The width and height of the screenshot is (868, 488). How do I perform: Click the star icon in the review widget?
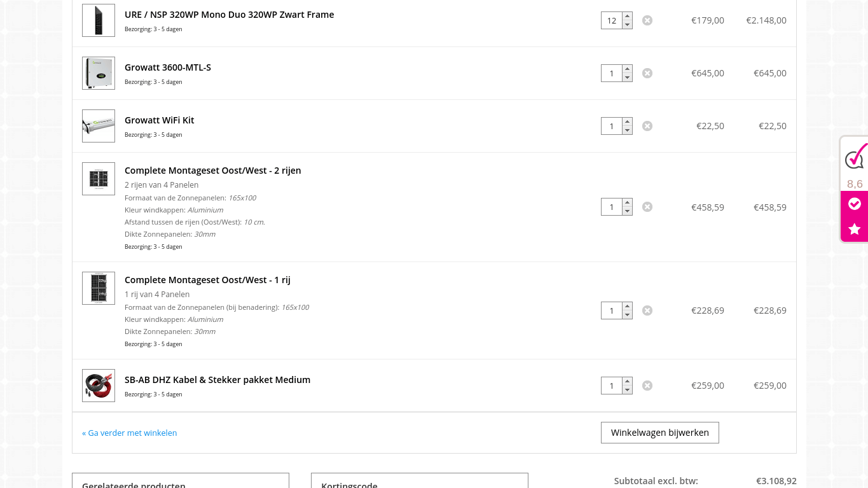pyautogui.click(x=855, y=229)
